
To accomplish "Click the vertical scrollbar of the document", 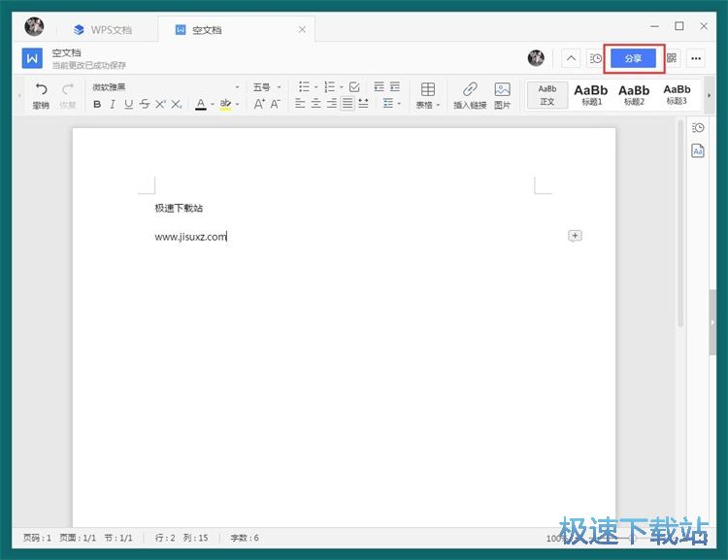I will [x=680, y=223].
